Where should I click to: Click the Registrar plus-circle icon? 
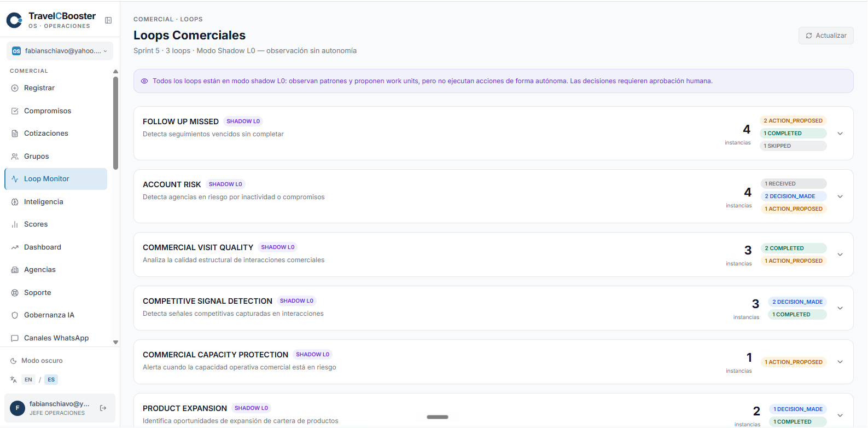pos(15,88)
